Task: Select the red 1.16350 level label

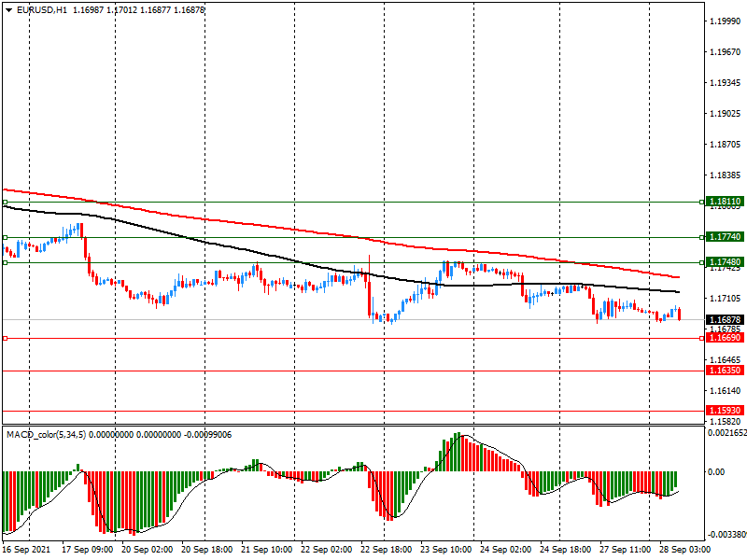Action: click(725, 371)
